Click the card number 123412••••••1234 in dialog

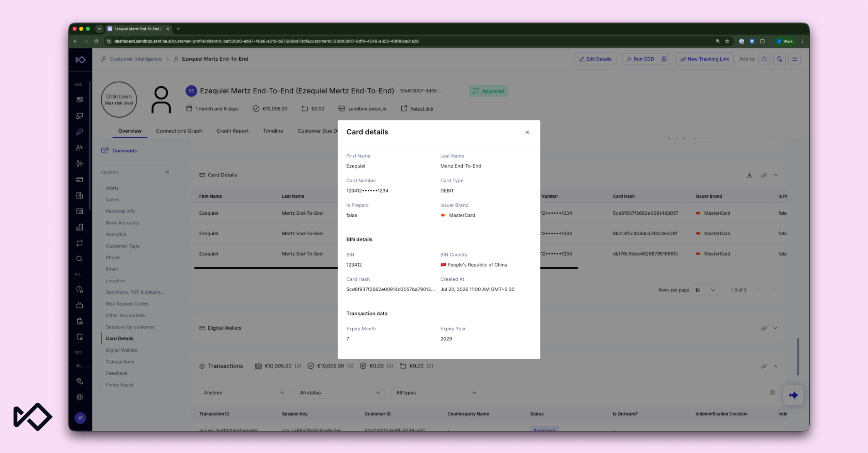point(367,191)
